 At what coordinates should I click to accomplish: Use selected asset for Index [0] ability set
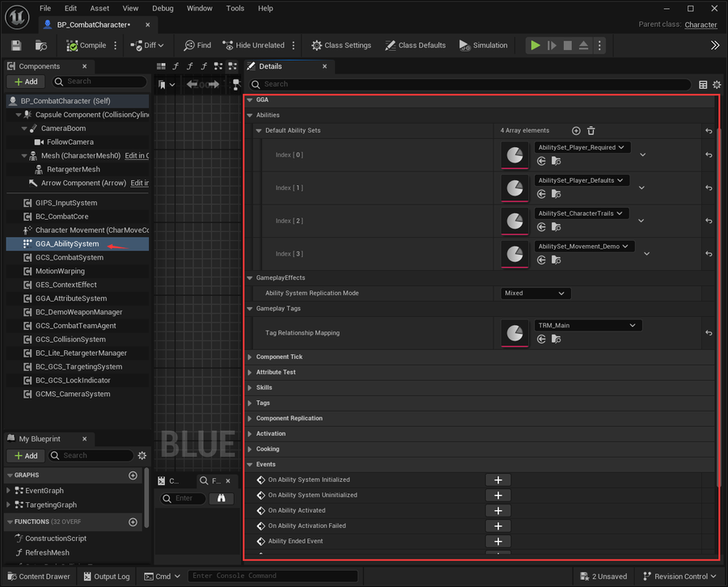[541, 161]
